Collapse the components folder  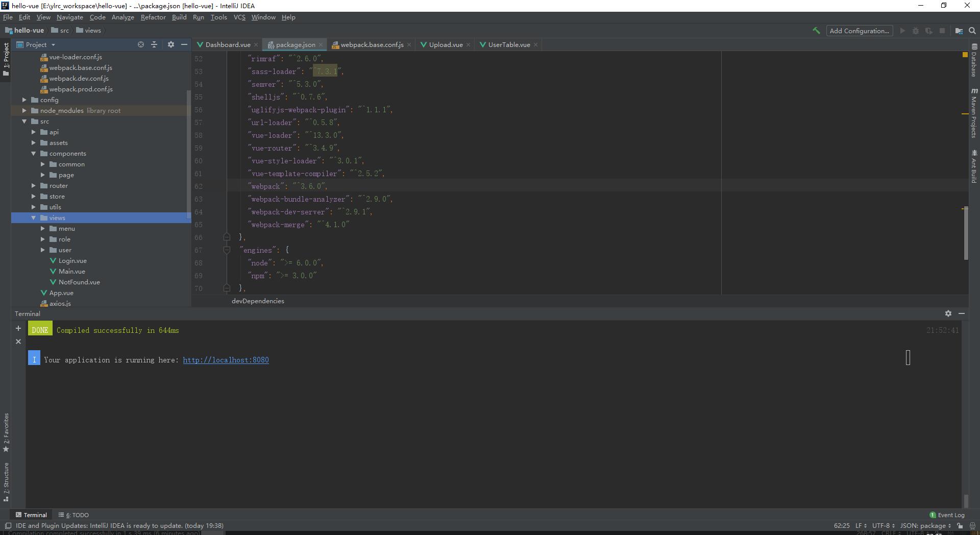[33, 153]
